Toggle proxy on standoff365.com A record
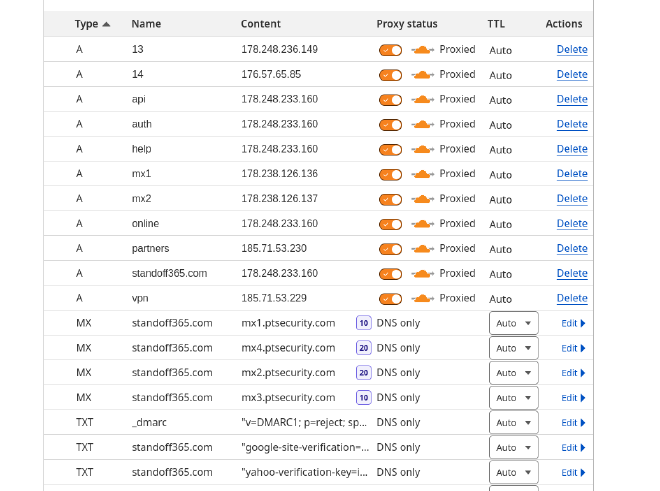 [x=390, y=274]
